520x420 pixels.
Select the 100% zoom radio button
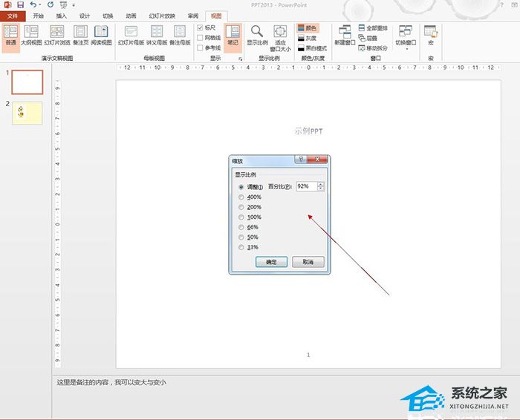pos(241,217)
